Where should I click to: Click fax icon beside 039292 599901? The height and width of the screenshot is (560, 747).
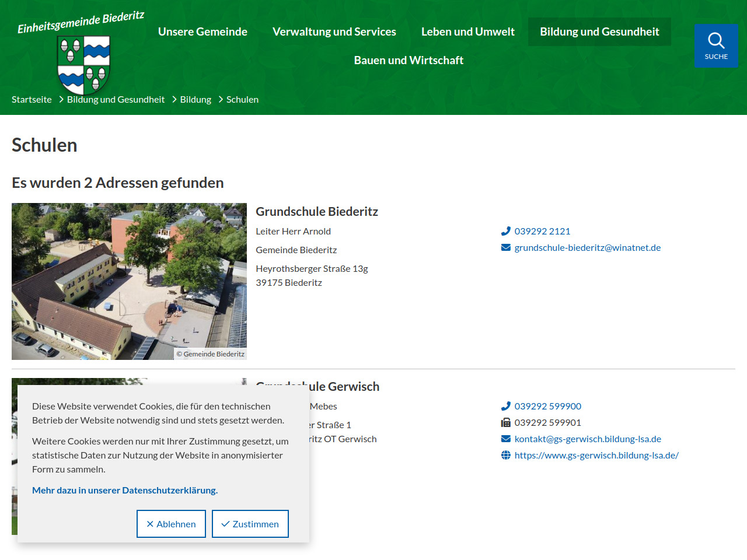506,422
